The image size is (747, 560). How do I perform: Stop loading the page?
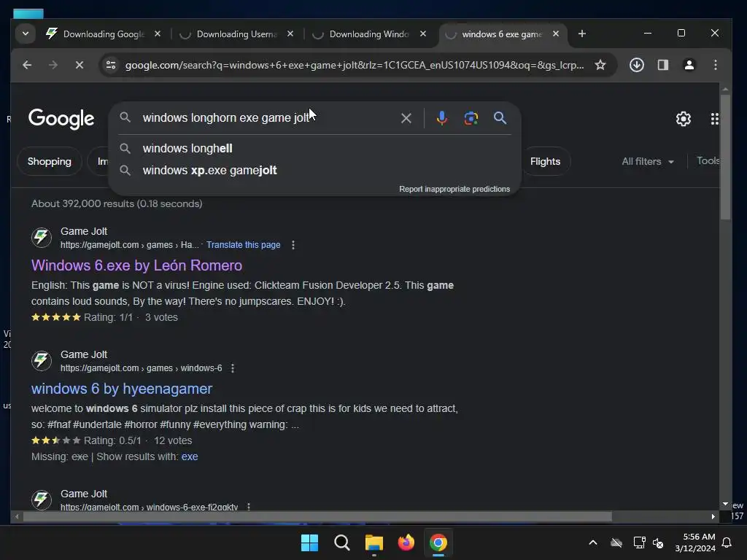80,65
